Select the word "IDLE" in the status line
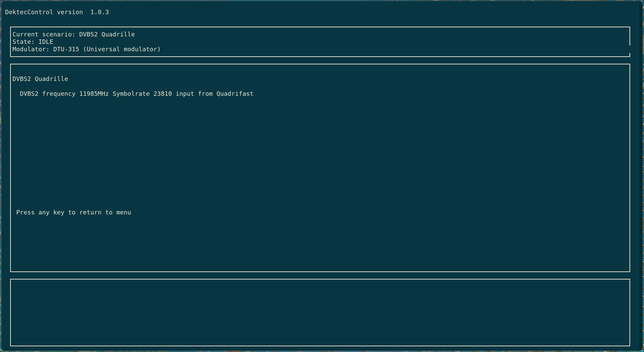 click(x=46, y=41)
